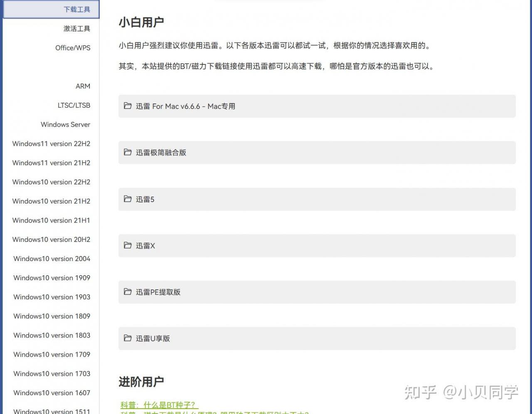This screenshot has height=414, width=532.
Task: Open 激活工具 in the sidebar
Action: point(77,29)
